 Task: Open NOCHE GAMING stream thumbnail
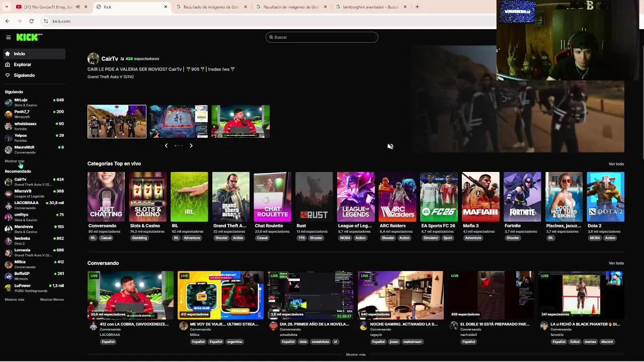point(400,295)
